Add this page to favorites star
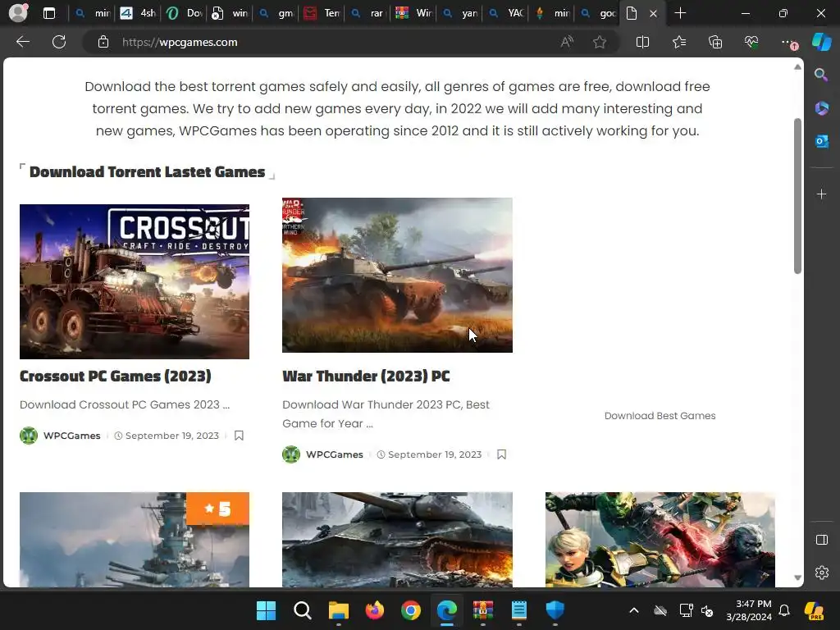 click(x=600, y=42)
